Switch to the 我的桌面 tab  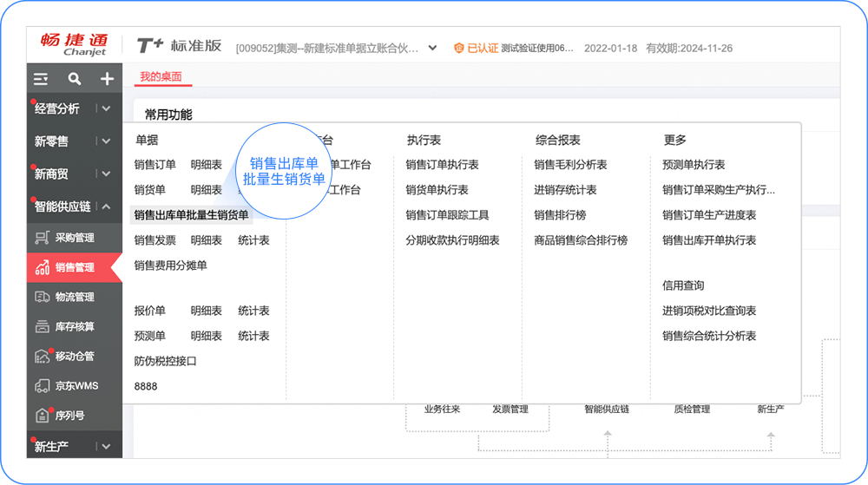(x=161, y=77)
